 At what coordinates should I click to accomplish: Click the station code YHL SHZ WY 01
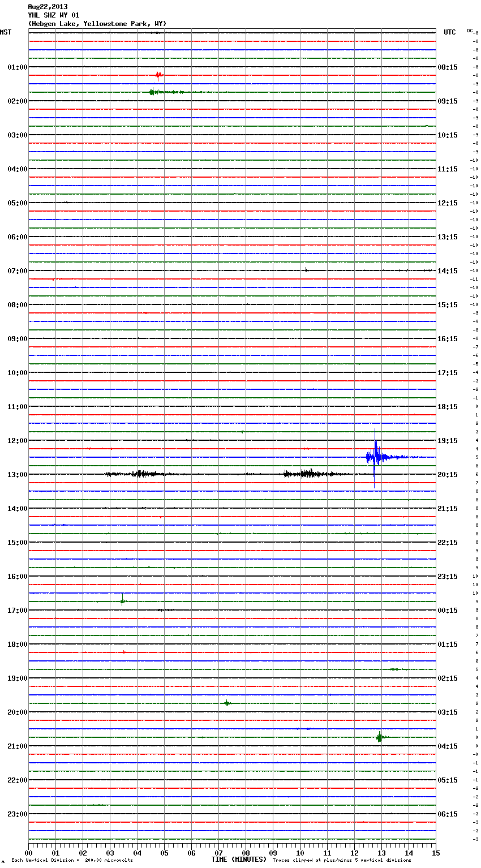click(x=54, y=15)
